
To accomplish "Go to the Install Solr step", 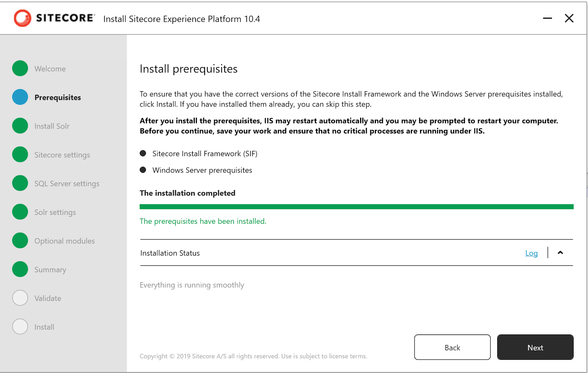I will click(x=52, y=126).
